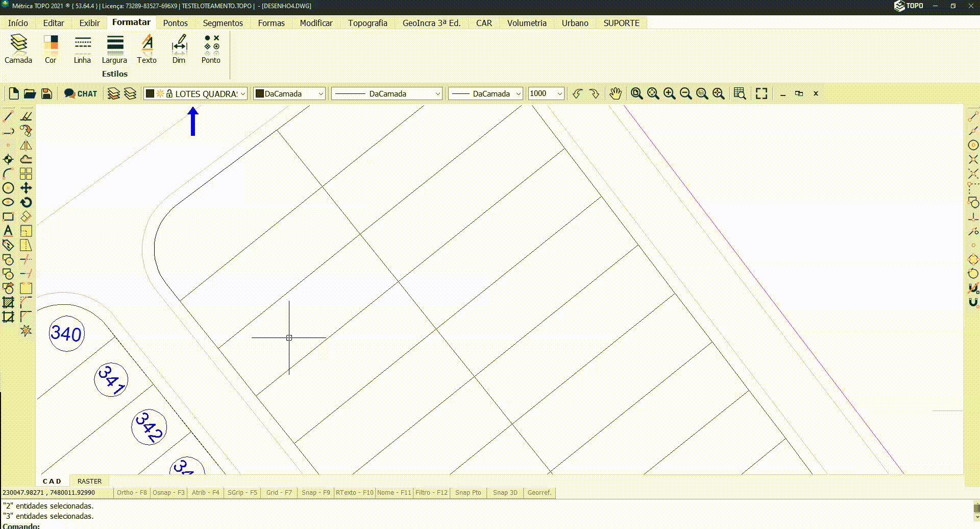Save the drawing using the diskette icon
Image resolution: width=980 pixels, height=529 pixels.
[46, 93]
